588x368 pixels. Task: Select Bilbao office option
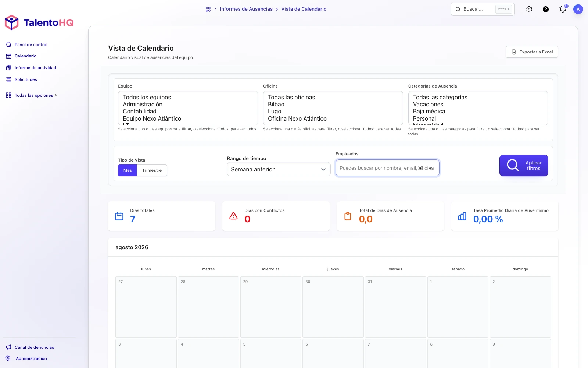[x=333, y=105]
